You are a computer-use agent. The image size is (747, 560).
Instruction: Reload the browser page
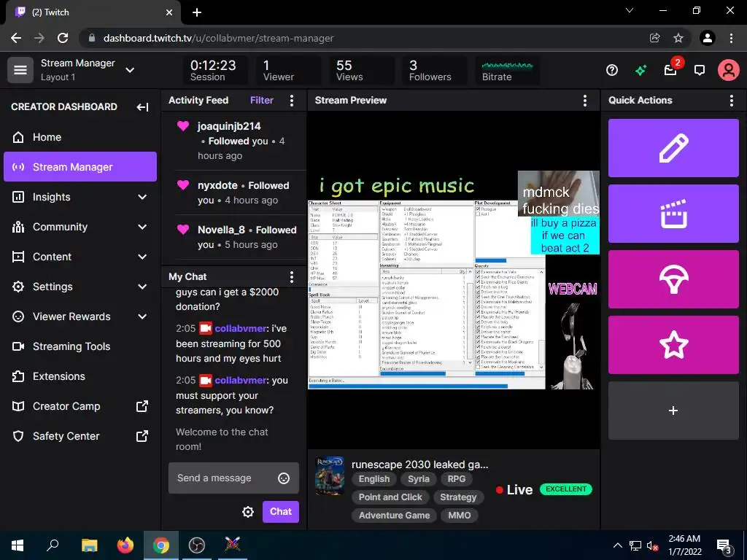tap(63, 38)
